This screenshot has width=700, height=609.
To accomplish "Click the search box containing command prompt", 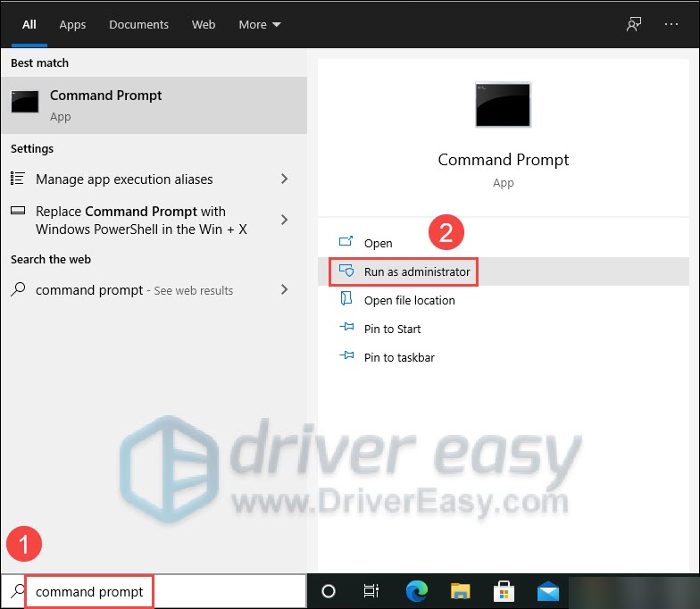I will coord(89,591).
